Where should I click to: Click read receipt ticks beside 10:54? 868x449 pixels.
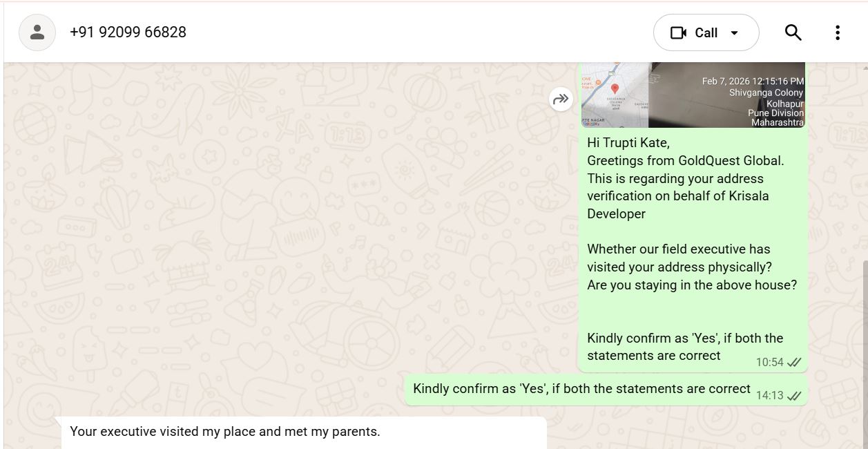pyautogui.click(x=794, y=362)
